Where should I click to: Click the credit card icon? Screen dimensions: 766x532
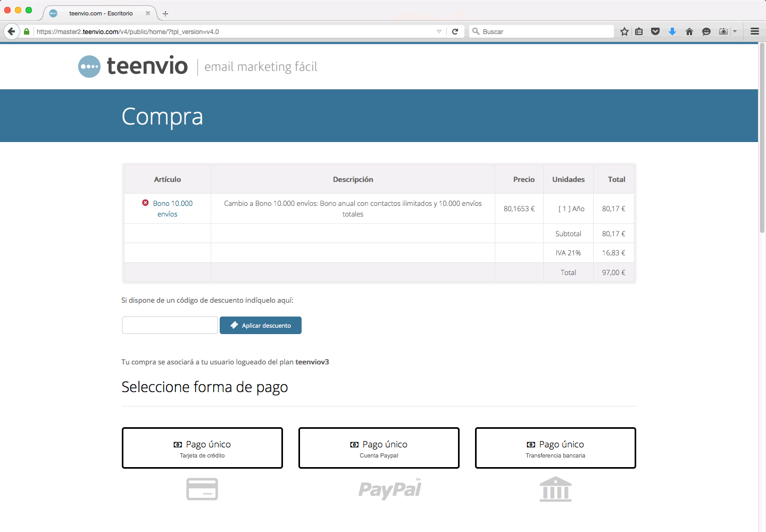[x=202, y=489]
